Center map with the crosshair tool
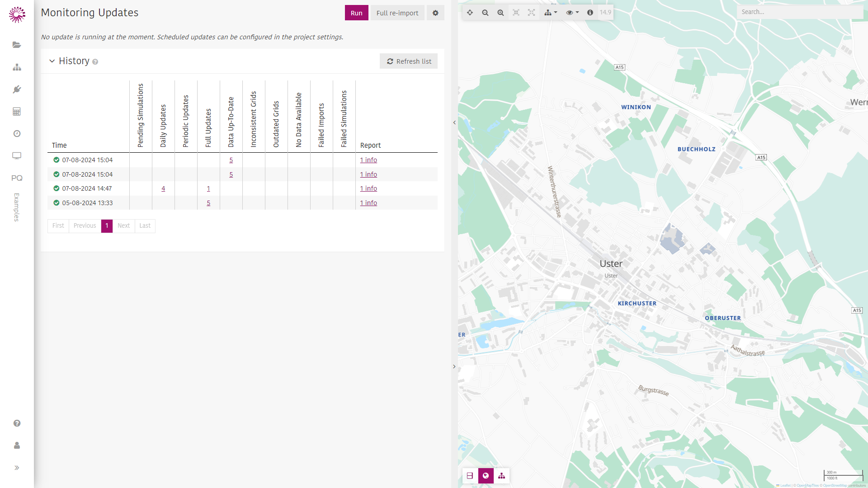868x488 pixels. [x=470, y=13]
